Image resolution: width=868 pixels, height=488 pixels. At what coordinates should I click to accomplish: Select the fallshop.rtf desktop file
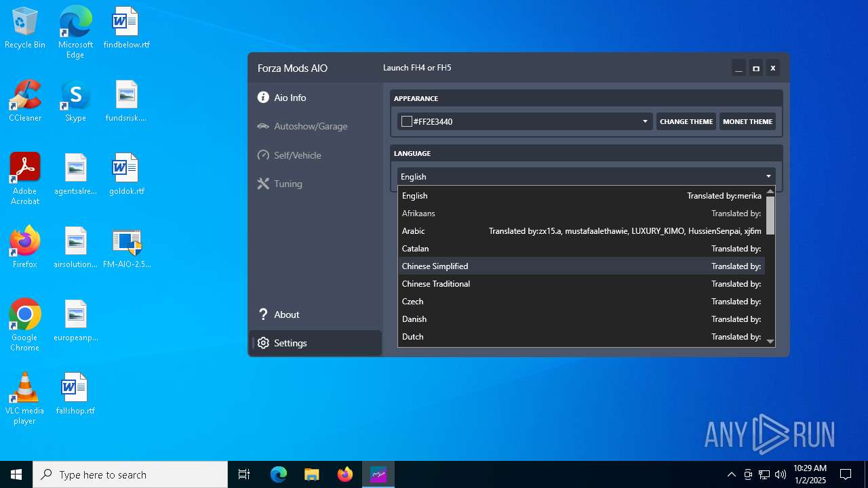[x=75, y=394]
